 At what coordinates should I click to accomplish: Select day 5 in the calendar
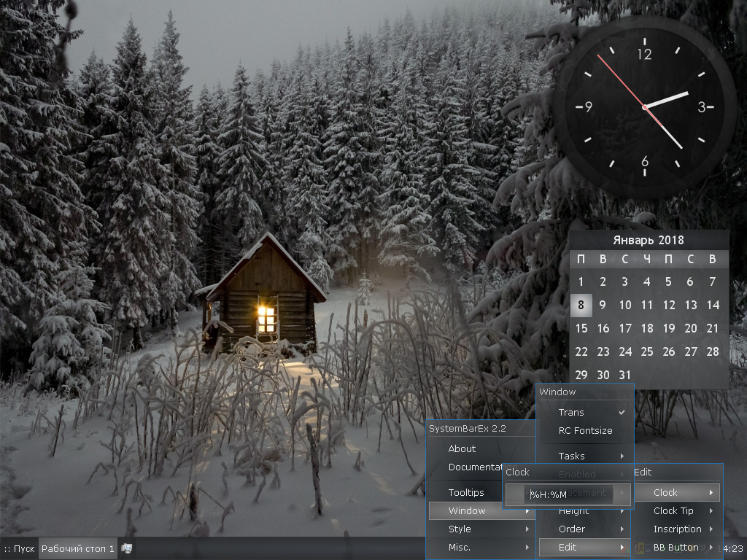pos(668,281)
